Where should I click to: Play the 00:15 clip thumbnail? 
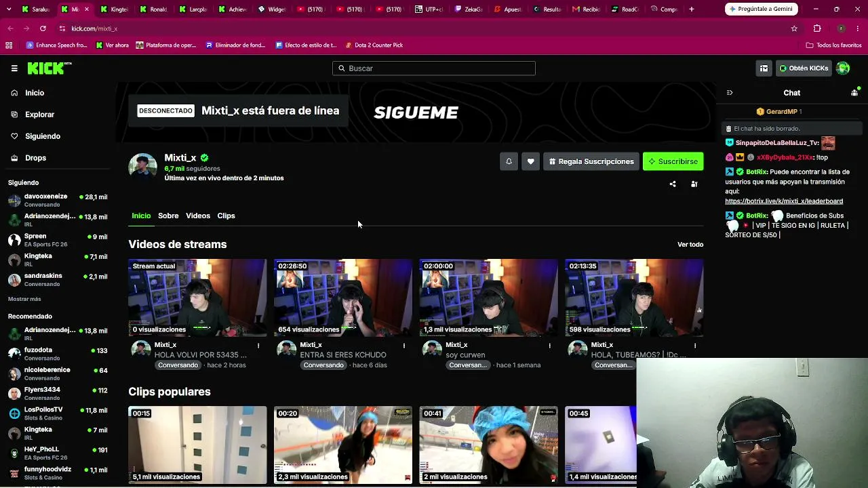point(197,445)
